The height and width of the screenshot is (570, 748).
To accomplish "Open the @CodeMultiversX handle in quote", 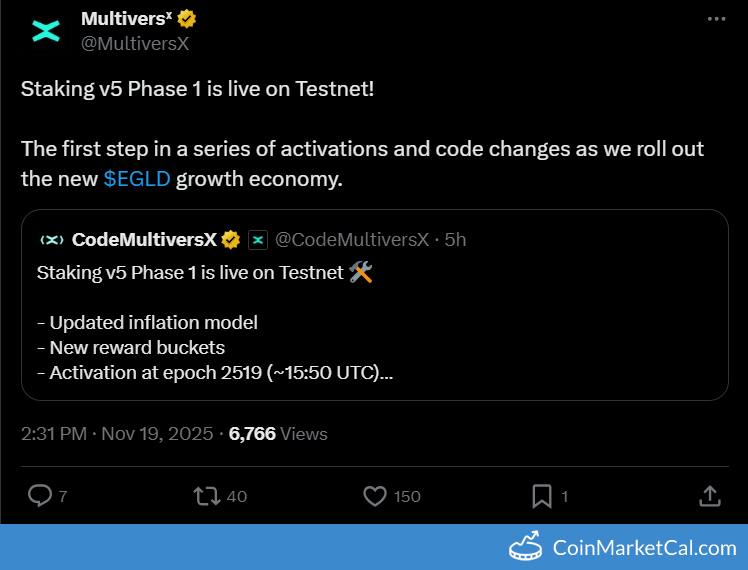I will click(x=351, y=239).
